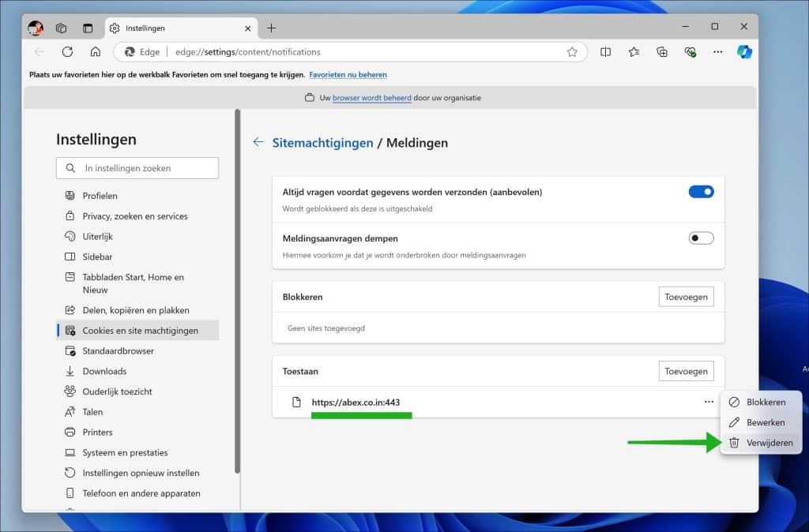Click the Sitemachtigingen breadcrumb link
Screen dimensions: 809x532
click(x=322, y=143)
